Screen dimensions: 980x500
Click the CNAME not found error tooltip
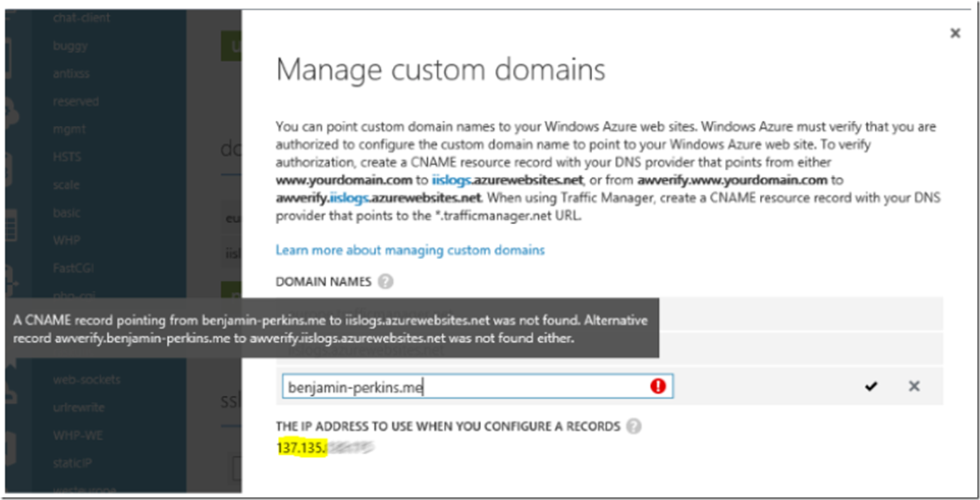click(x=332, y=328)
